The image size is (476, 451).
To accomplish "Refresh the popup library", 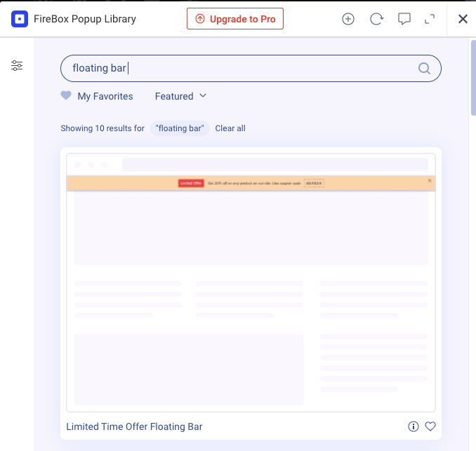I will [376, 19].
